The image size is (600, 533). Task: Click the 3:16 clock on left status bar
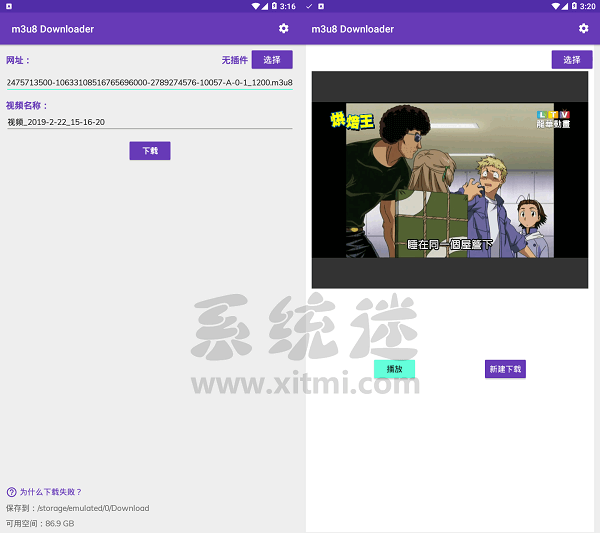coord(287,6)
